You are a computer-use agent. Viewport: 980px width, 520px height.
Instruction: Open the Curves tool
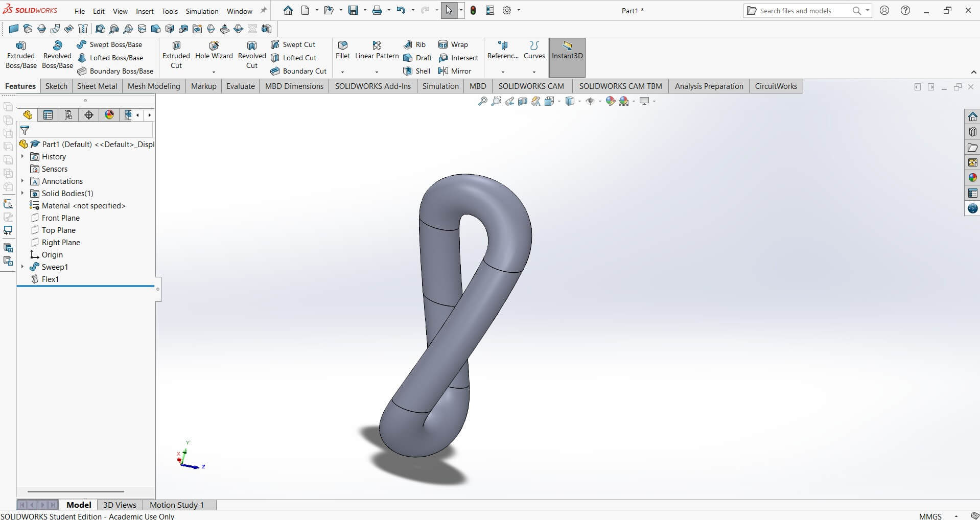tap(534, 51)
